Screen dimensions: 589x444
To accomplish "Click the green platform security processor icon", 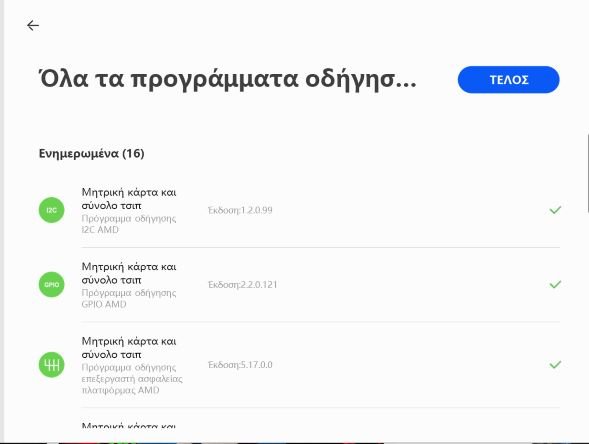I will 51,364.
